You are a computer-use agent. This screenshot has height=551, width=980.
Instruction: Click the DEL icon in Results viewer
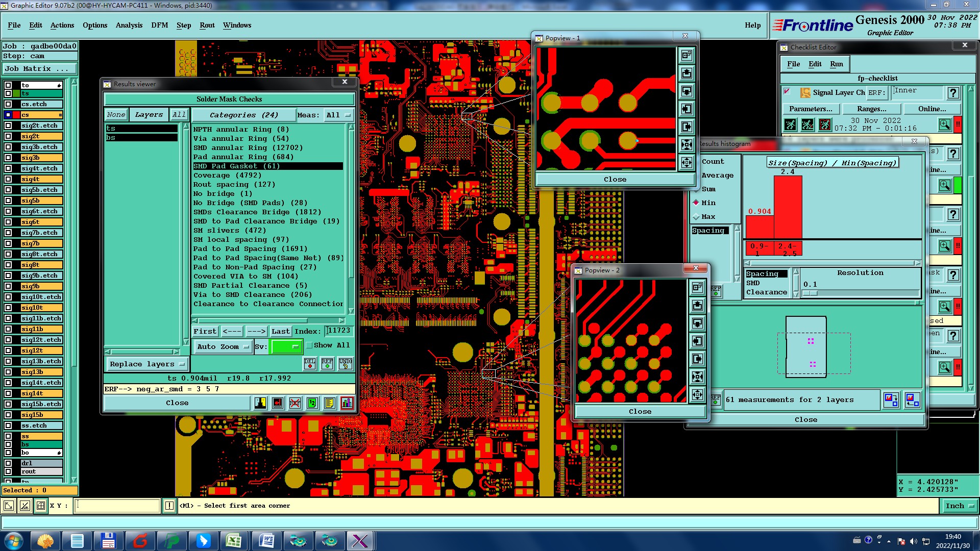310,363
